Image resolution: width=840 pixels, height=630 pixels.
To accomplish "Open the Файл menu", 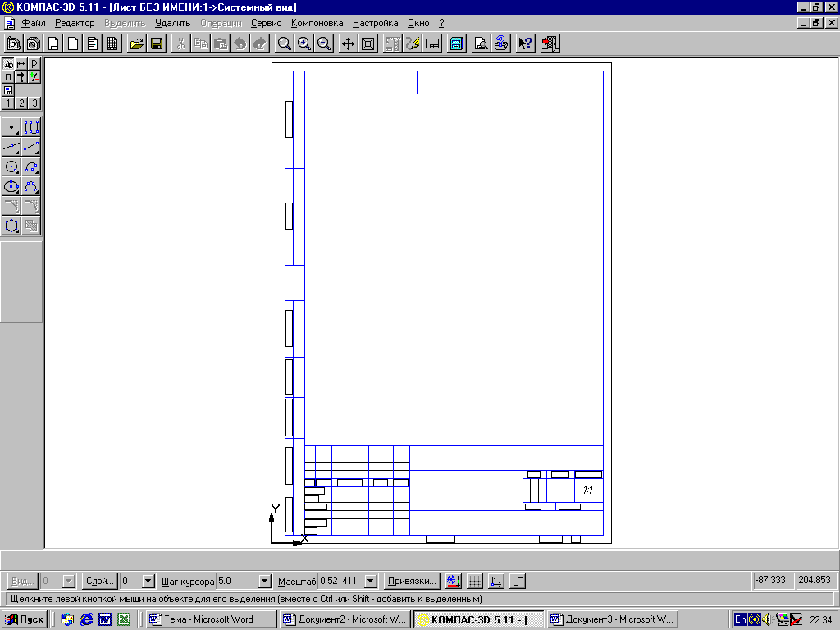I will [x=33, y=23].
